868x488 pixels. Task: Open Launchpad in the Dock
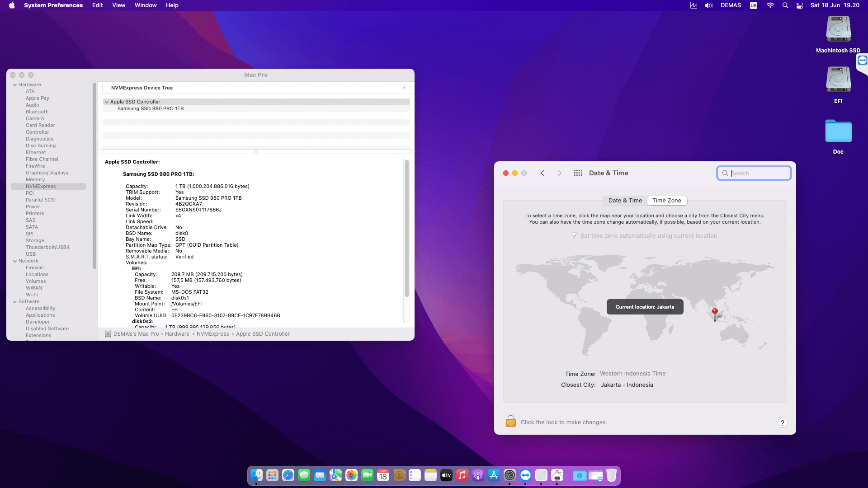[x=272, y=475]
